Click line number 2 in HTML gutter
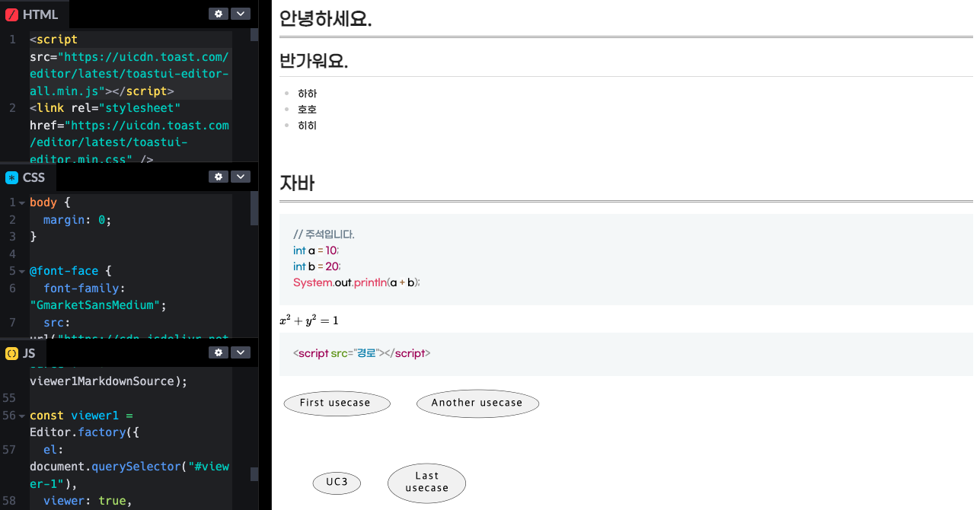Image resolution: width=980 pixels, height=510 pixels. point(12,108)
